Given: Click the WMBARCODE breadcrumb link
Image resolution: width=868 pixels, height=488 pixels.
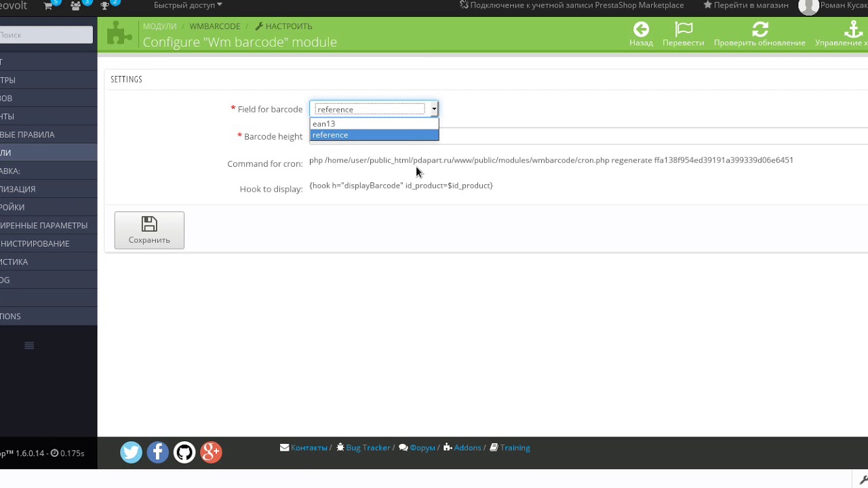Looking at the screenshot, I should click(x=215, y=26).
